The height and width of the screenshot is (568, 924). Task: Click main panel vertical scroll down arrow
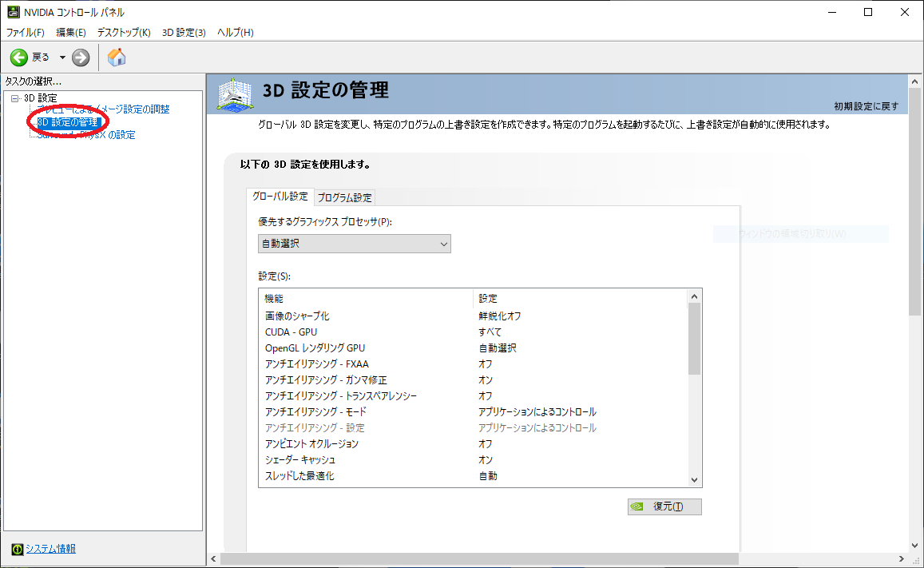(x=914, y=545)
